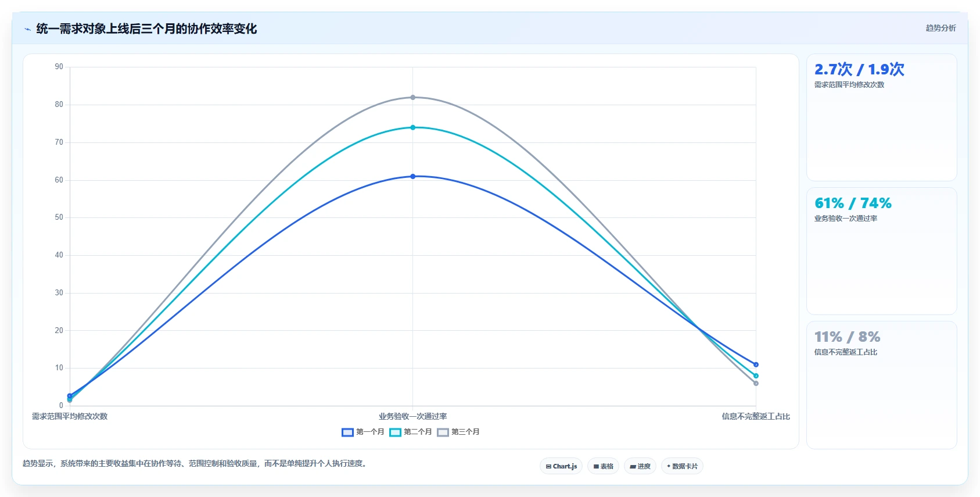
Task: Click the cyan peak point at 74
Action: click(x=413, y=127)
